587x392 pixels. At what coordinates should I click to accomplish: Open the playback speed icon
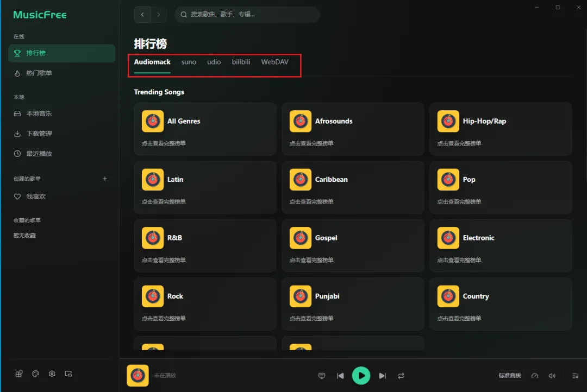coord(535,376)
